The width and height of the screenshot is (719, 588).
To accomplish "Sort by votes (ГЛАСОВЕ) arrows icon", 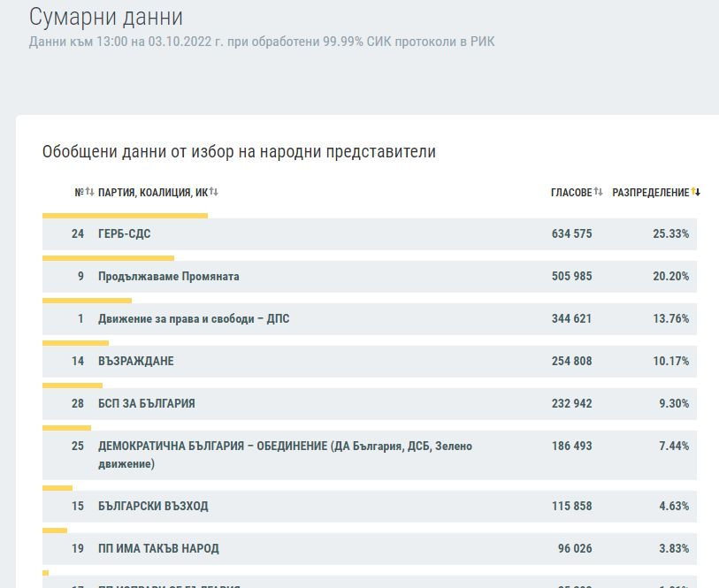I will [598, 192].
